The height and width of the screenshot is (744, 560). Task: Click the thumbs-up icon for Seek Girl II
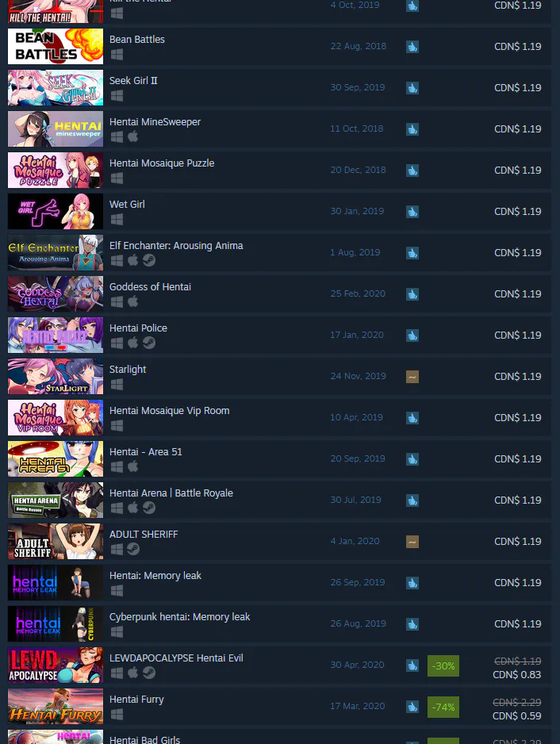(412, 88)
